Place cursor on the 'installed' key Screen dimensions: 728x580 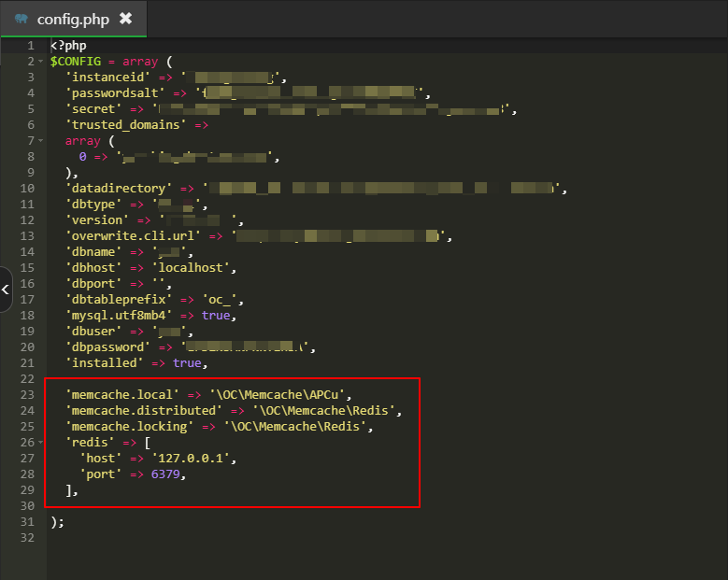104,363
